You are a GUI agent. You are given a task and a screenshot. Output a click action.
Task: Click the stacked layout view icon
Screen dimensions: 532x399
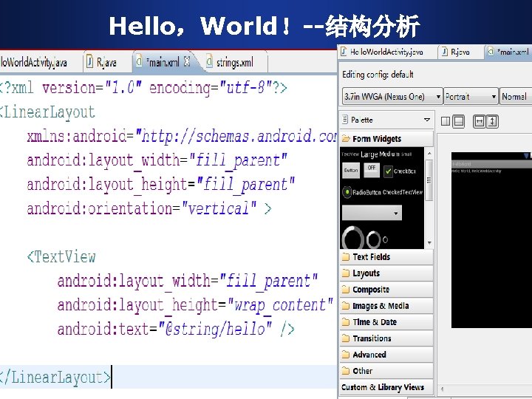[x=458, y=121]
